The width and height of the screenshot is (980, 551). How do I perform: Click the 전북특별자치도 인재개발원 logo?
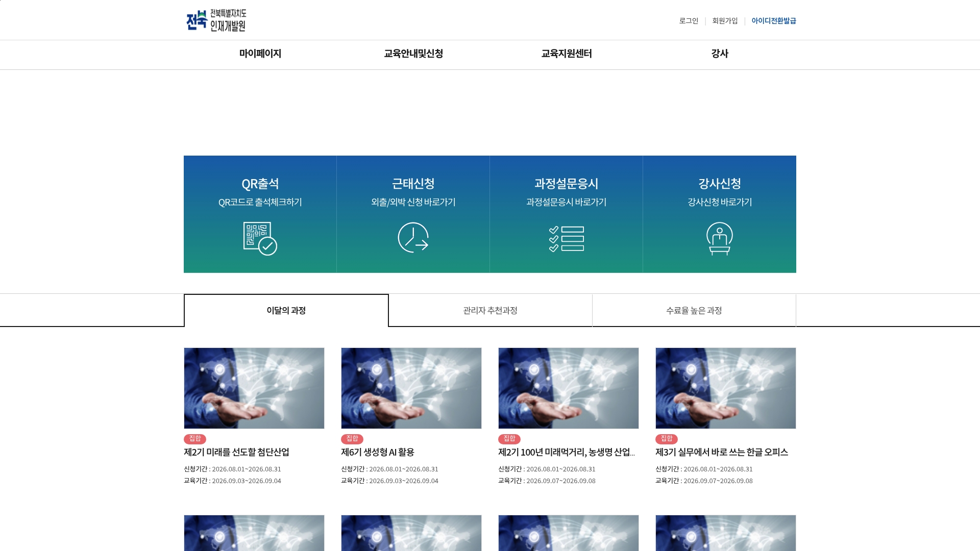click(216, 20)
